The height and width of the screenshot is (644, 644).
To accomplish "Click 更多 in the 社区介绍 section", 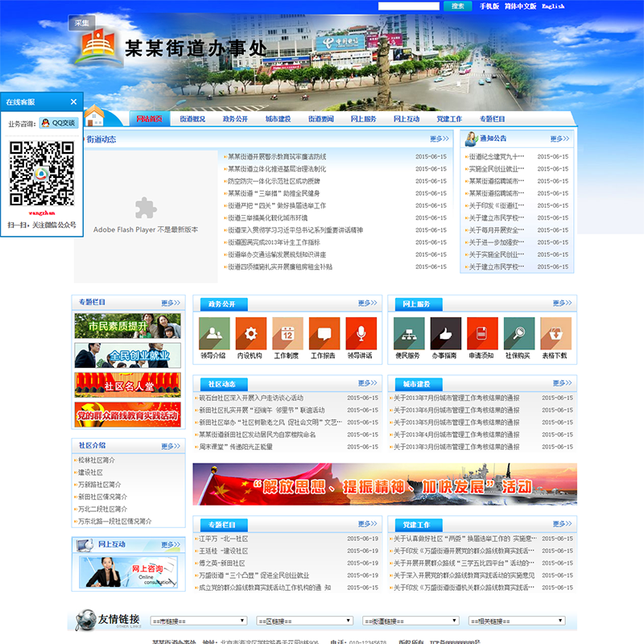I will coord(171,446).
